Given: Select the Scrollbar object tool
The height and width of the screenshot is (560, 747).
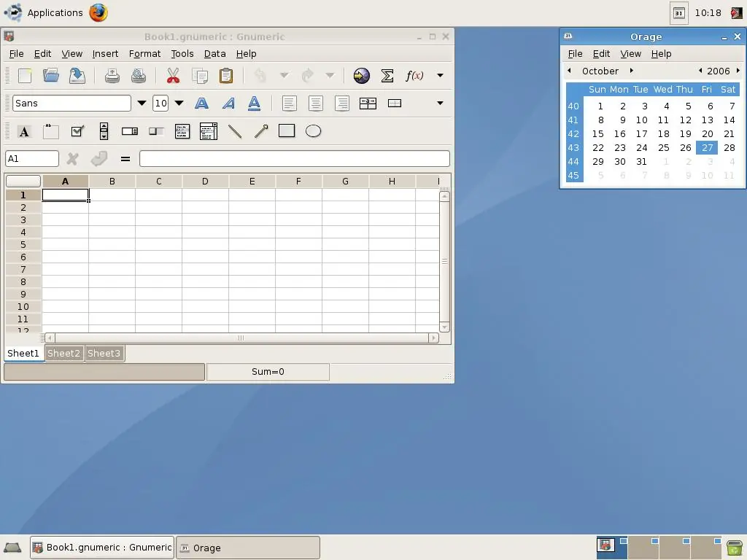Looking at the screenshot, I should point(104,131).
